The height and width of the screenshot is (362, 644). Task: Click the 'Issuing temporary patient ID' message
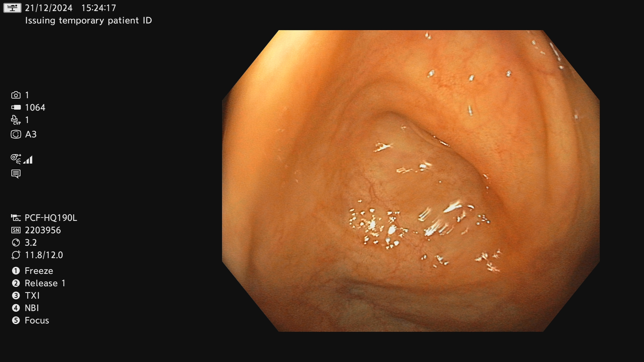point(89,21)
